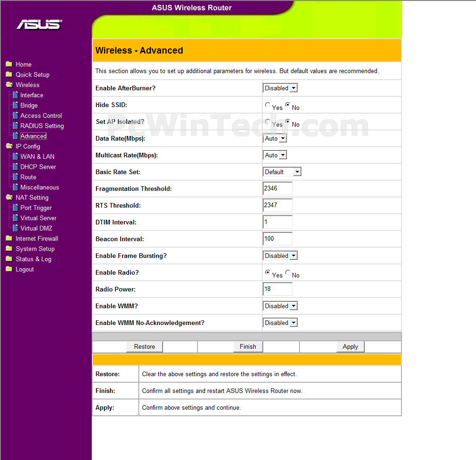Open the Enable AfterBurner dropdown

coord(280,88)
